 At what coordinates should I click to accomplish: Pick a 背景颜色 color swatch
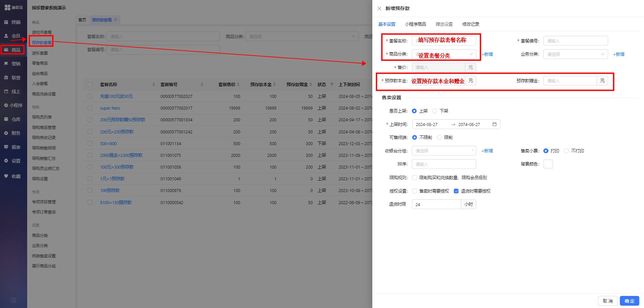click(x=548, y=164)
